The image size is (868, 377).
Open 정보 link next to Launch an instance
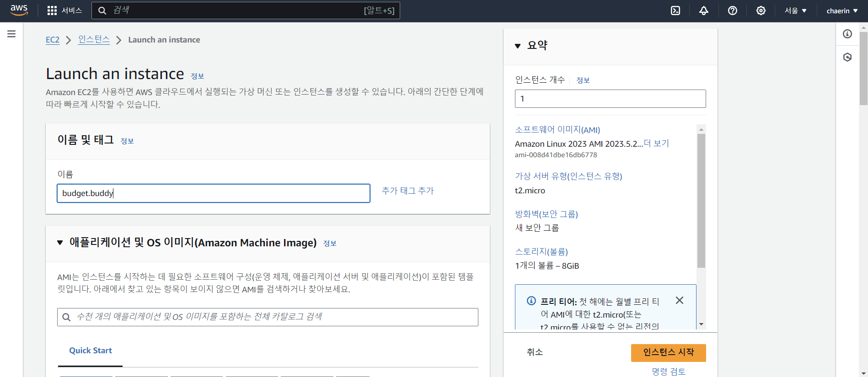(x=197, y=76)
